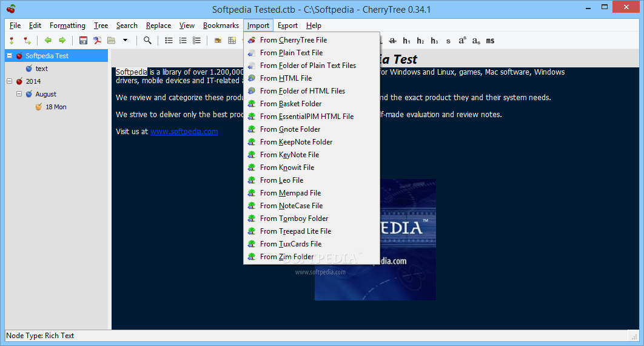Import From EssentialPIM HTML File
Viewport: 644px width, 346px height.
(x=311, y=117)
